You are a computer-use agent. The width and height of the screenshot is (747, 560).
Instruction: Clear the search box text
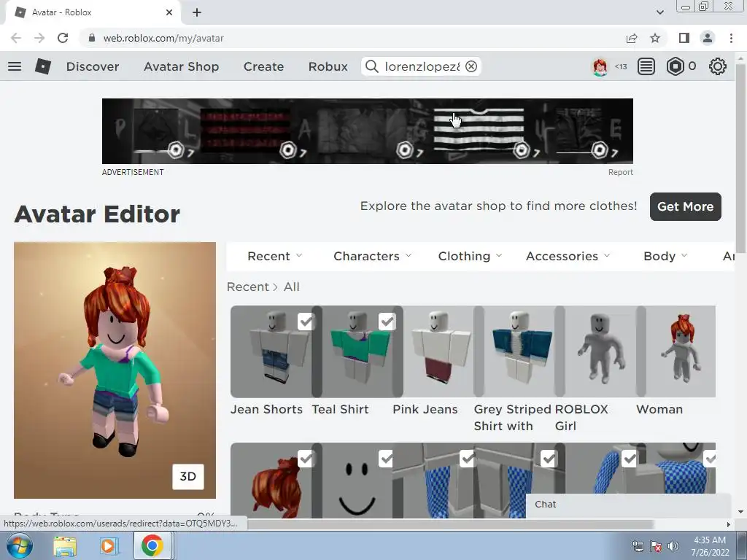pyautogui.click(x=471, y=66)
